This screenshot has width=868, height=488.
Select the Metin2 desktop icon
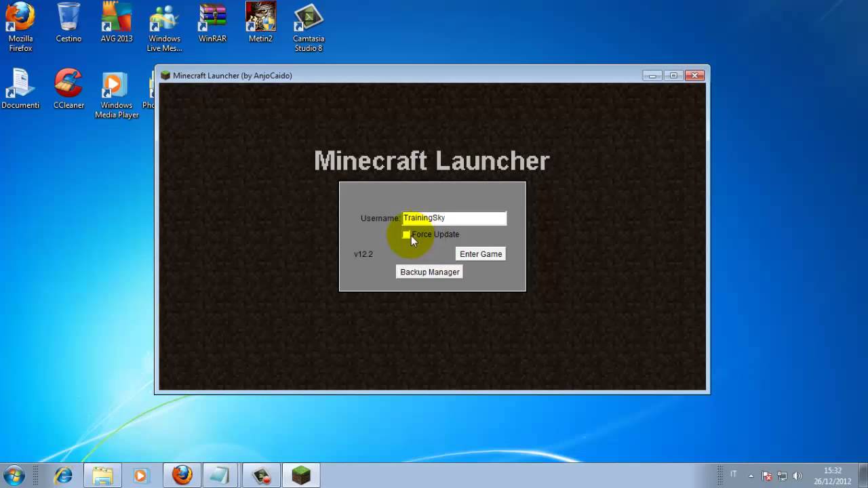(x=260, y=24)
